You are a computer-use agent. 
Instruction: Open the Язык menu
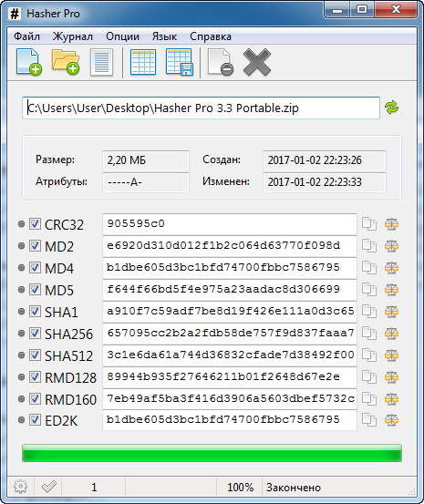pos(164,36)
